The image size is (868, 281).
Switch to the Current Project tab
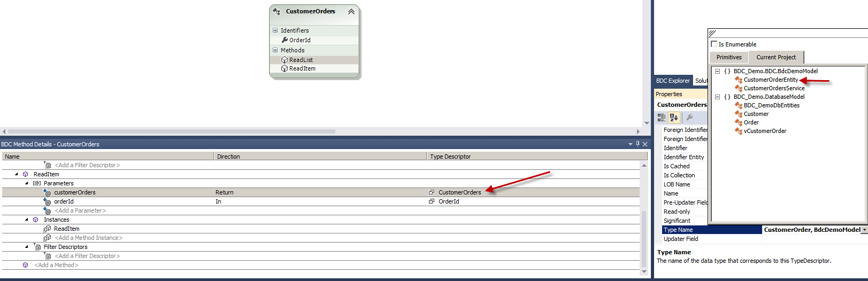(x=776, y=57)
